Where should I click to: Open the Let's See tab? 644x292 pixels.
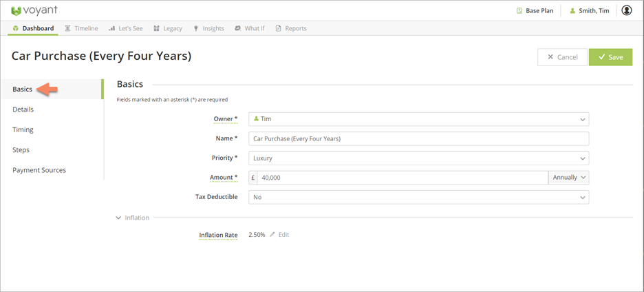click(x=126, y=28)
